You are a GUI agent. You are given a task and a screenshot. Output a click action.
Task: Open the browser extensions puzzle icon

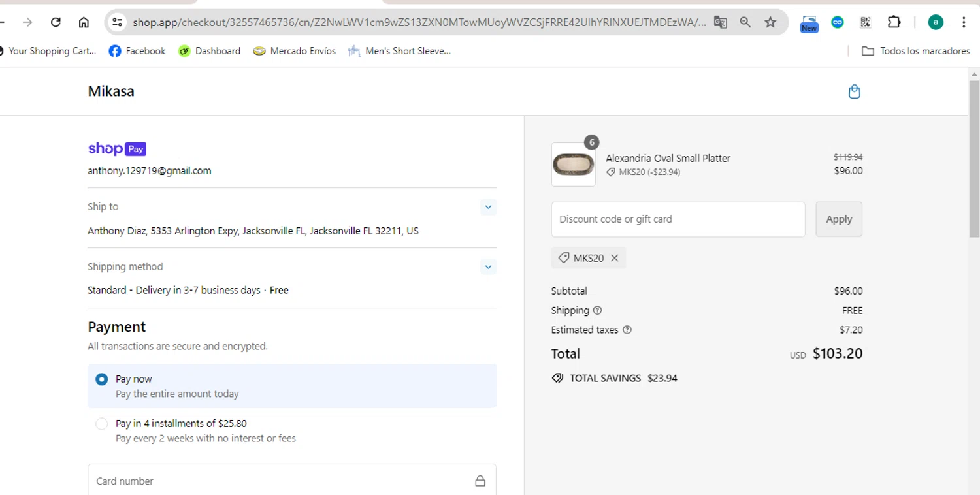coord(894,22)
